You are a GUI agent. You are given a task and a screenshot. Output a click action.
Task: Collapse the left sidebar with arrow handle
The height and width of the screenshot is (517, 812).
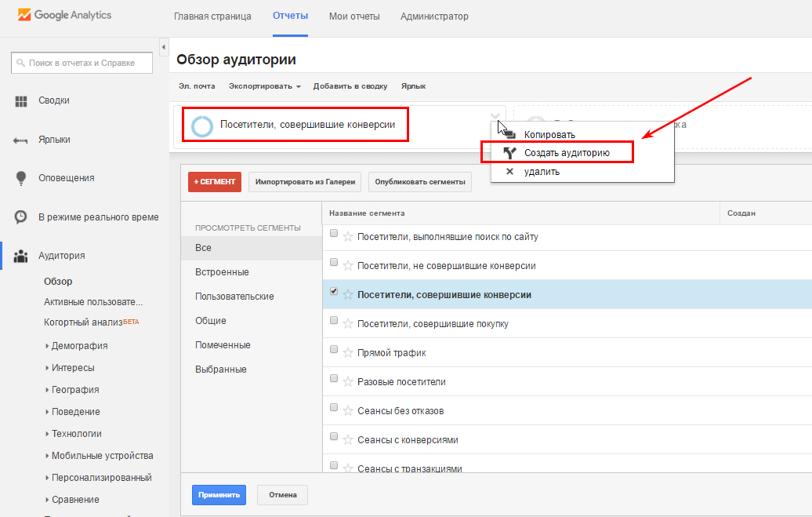163,48
